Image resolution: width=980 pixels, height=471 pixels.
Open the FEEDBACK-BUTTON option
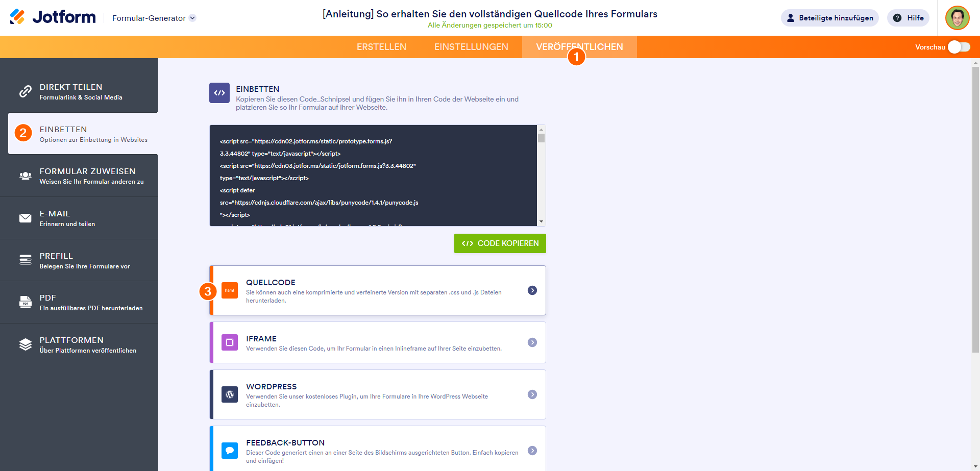(378, 449)
